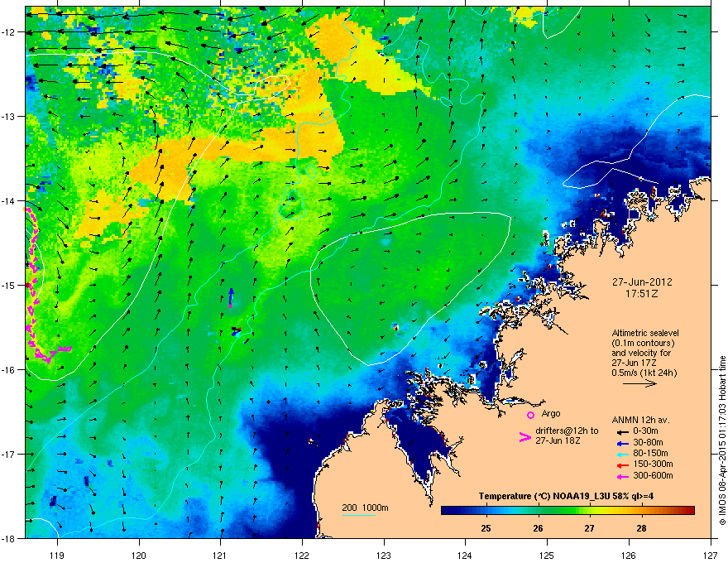This screenshot has width=728, height=563.
Task: Click the magenta drifters arrowhead legend icon
Action: point(524,437)
